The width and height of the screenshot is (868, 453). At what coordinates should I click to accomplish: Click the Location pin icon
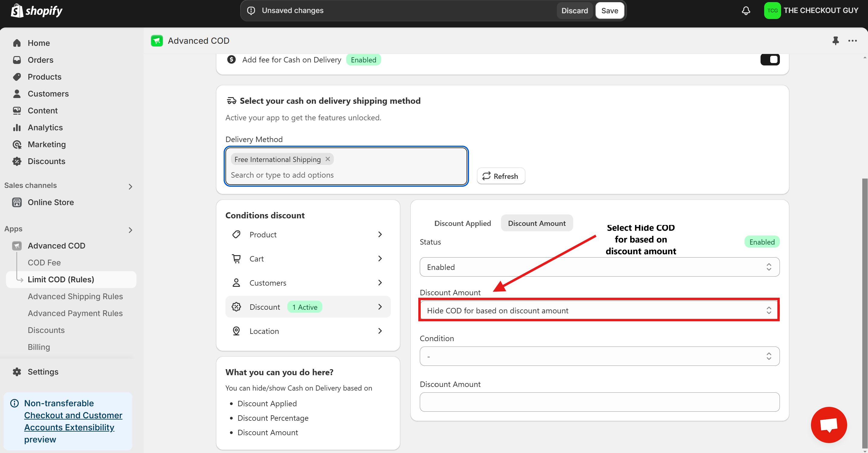[x=236, y=331]
